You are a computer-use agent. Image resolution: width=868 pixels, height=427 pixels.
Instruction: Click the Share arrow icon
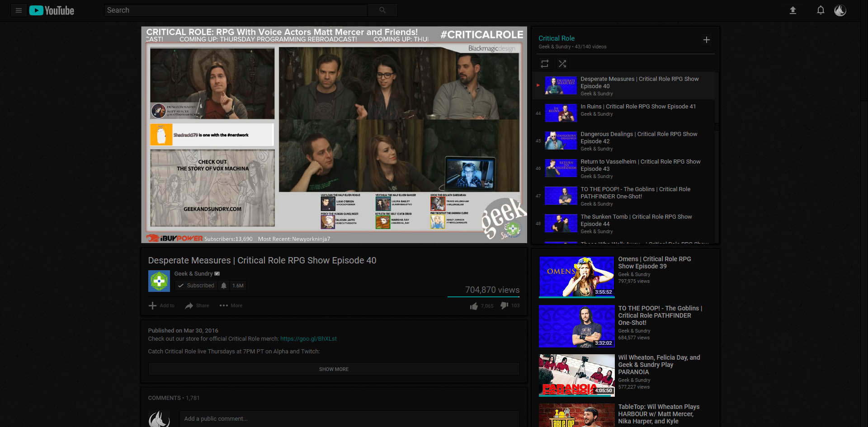pos(189,306)
